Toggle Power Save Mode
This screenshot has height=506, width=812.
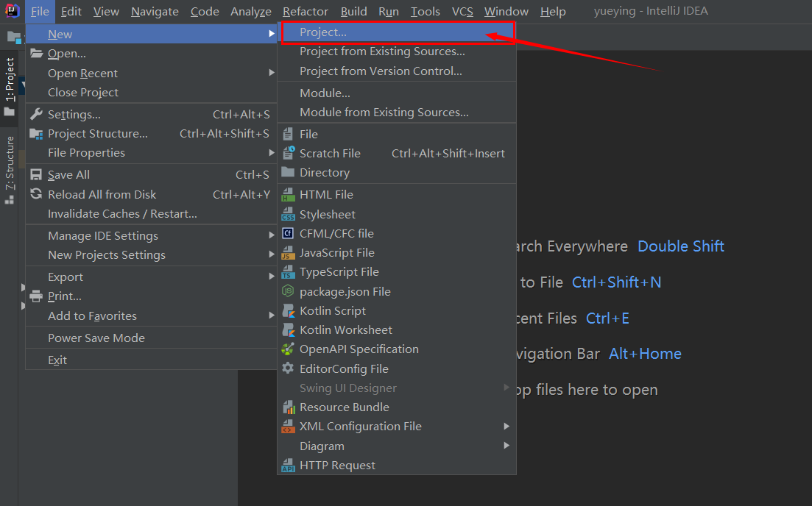pyautogui.click(x=151, y=338)
